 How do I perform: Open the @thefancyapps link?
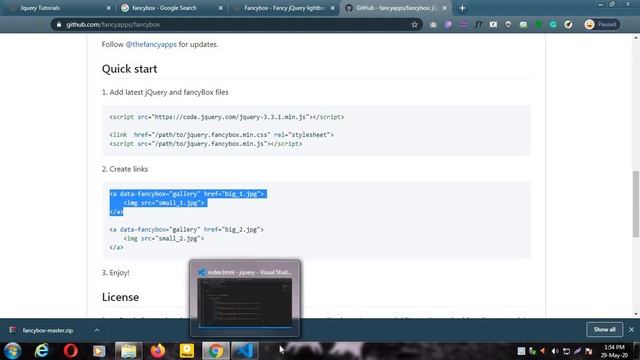coord(151,44)
